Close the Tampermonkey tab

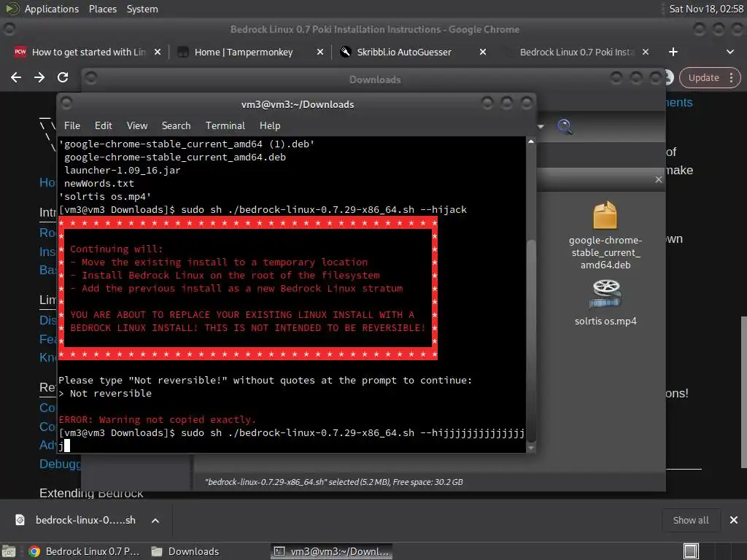320,52
